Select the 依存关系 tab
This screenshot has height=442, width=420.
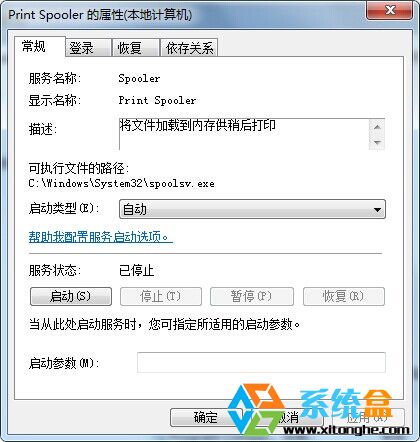tap(189, 48)
